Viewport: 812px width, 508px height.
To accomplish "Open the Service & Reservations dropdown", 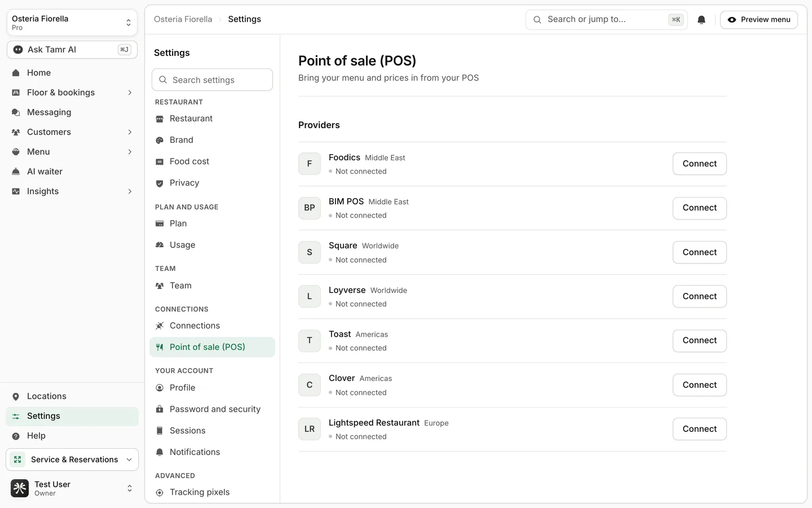I will click(x=72, y=459).
